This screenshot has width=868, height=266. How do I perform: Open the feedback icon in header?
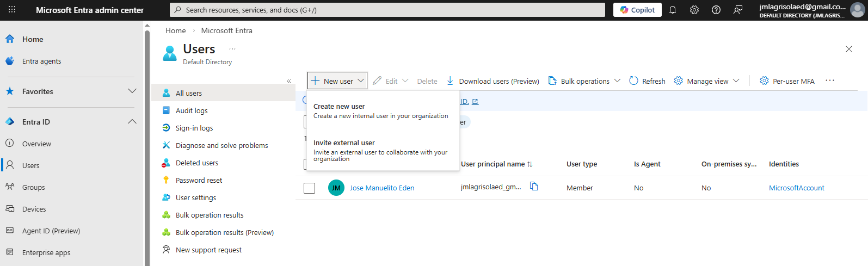click(738, 10)
